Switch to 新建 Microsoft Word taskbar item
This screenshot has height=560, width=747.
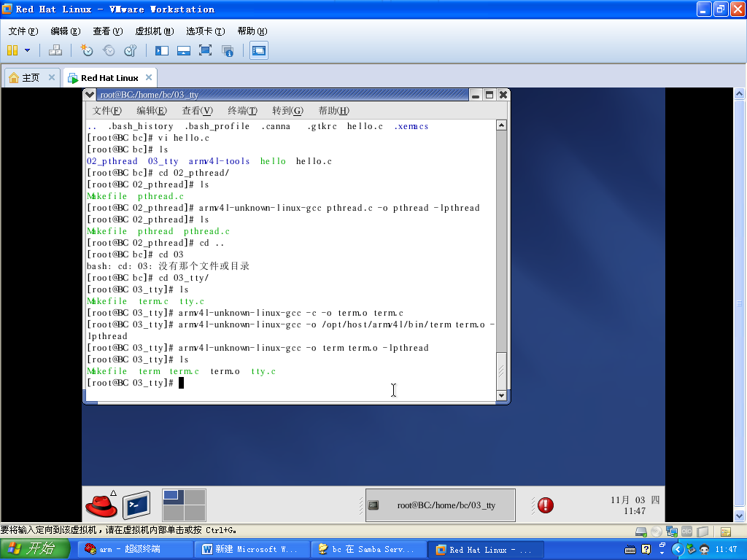[252, 550]
